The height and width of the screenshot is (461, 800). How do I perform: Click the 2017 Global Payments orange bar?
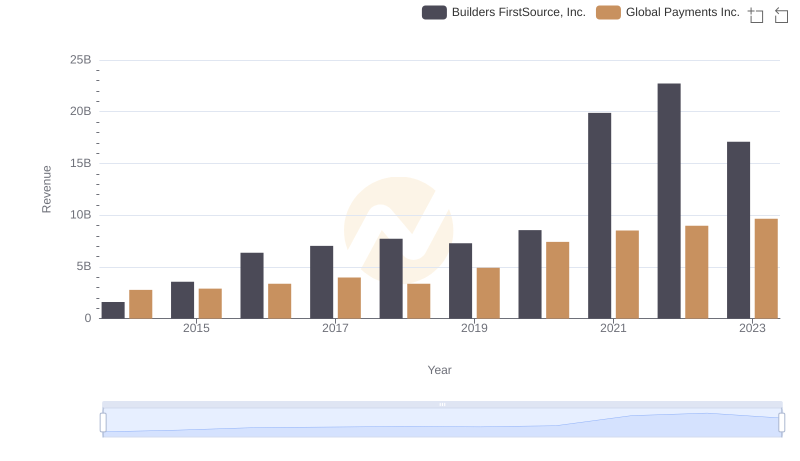tap(349, 298)
